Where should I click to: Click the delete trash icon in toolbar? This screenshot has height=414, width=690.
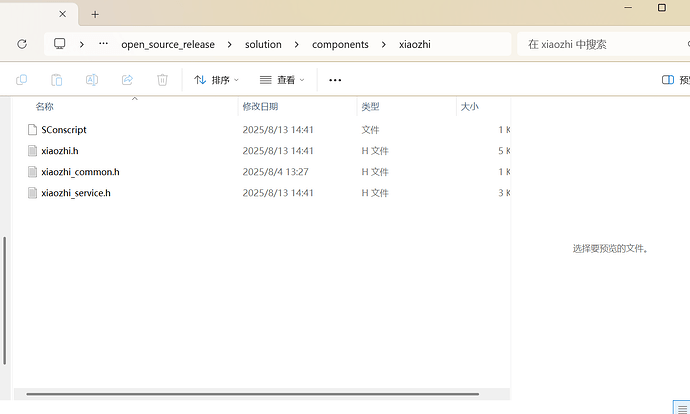tap(161, 80)
